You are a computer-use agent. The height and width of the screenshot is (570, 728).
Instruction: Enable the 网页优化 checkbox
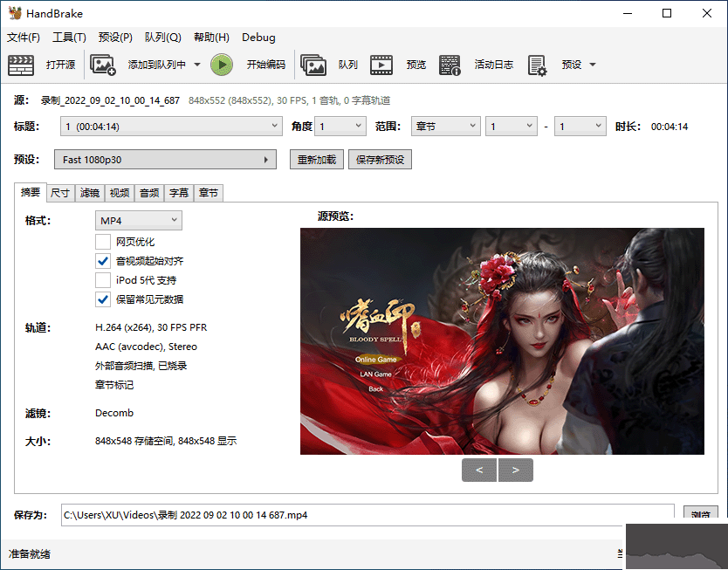tap(103, 242)
